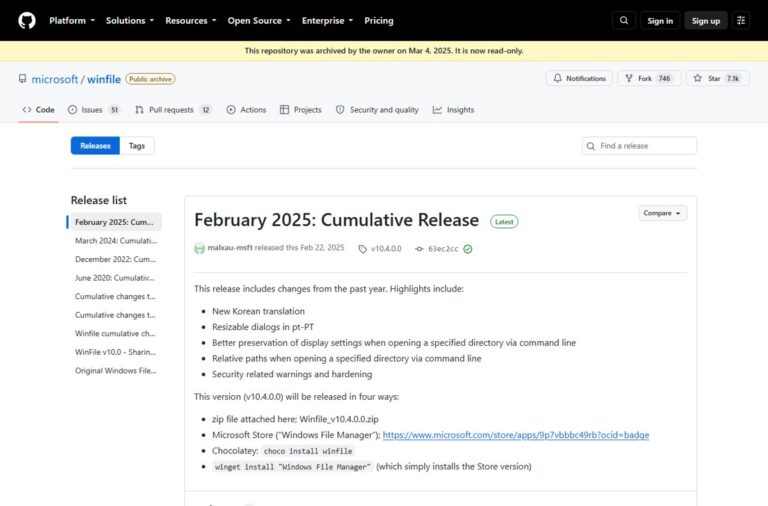Click the Notifications bell button
768x506 pixels.
(579, 78)
